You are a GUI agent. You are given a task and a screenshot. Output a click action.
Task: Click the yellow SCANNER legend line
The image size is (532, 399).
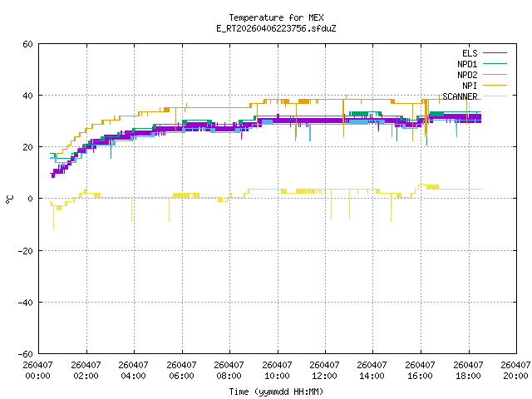pos(495,96)
